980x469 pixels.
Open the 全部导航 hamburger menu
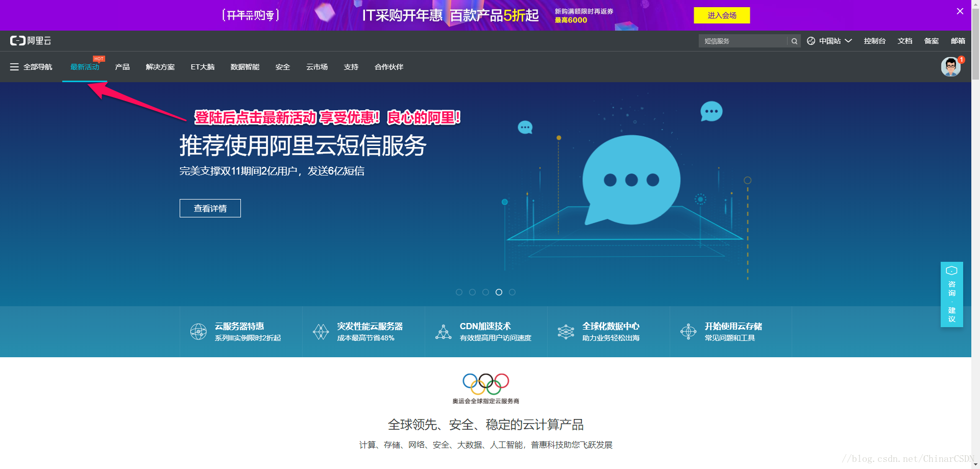point(14,67)
